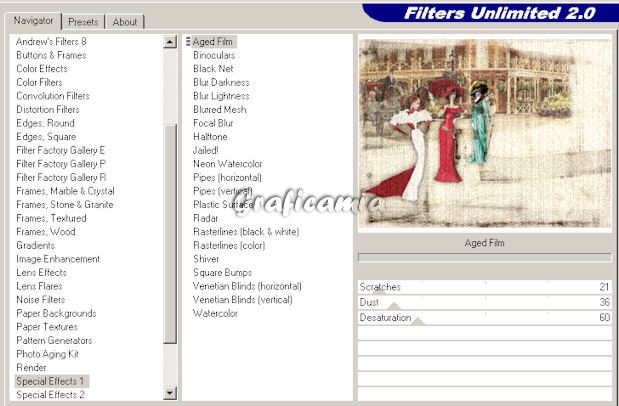The image size is (619, 406).
Task: Select the Blurred Mesh filter
Action: tap(219, 109)
